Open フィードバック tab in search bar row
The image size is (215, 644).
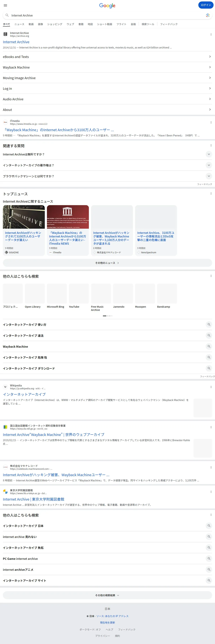tap(169, 24)
